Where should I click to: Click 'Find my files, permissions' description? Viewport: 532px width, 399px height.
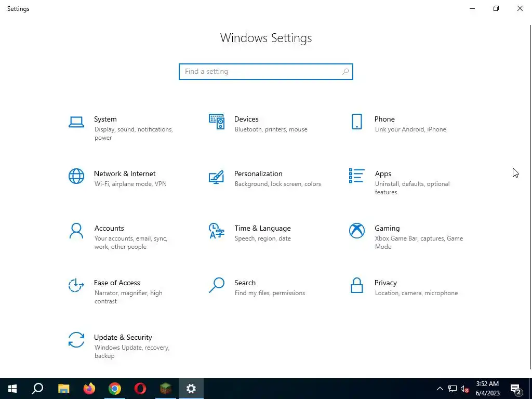[270, 293]
